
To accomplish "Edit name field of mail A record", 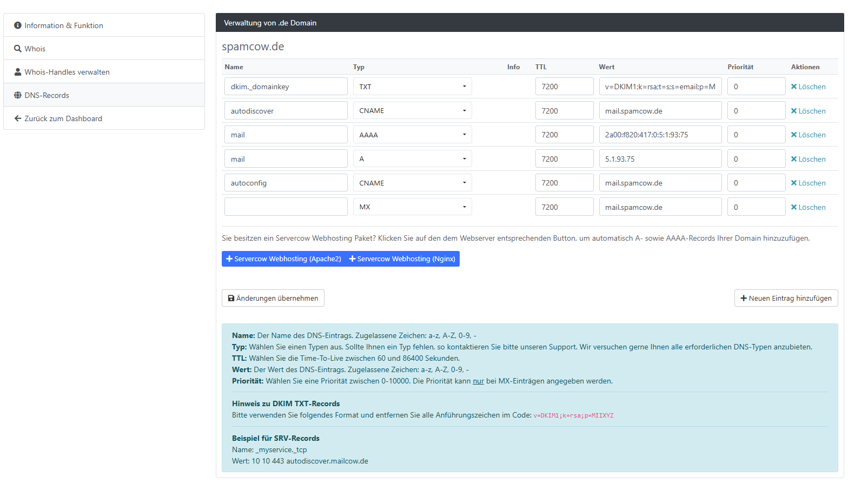I will coord(286,158).
